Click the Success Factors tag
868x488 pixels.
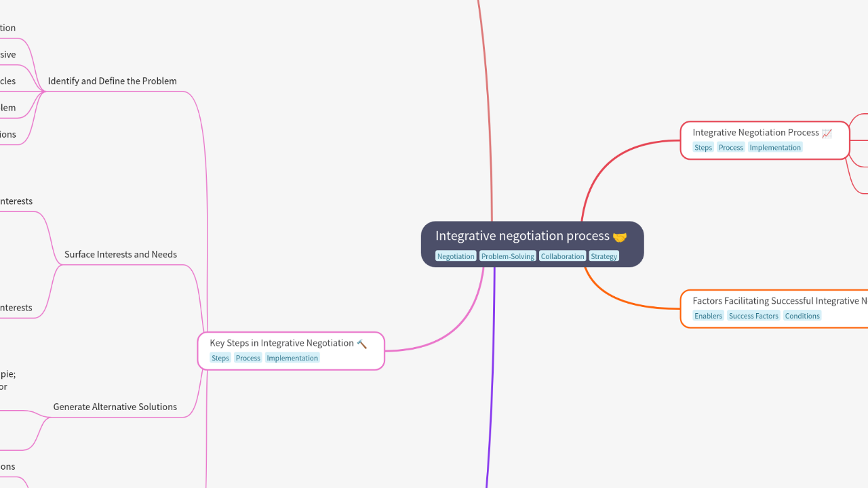(753, 316)
